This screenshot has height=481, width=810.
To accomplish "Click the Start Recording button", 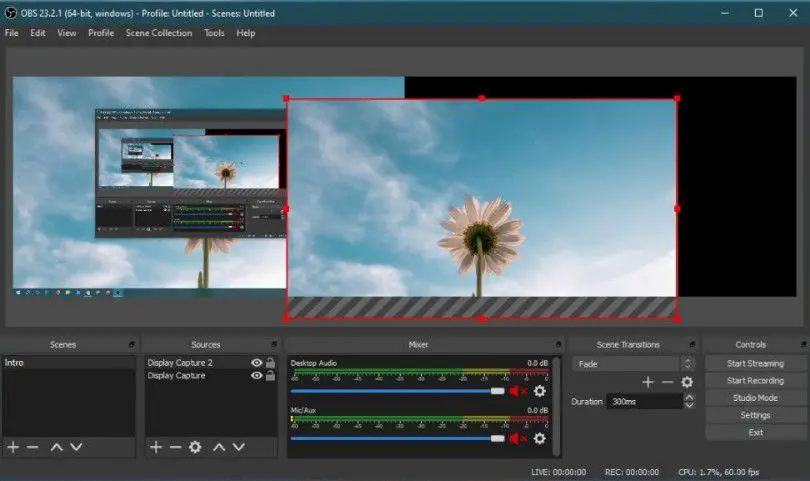I will point(755,381).
